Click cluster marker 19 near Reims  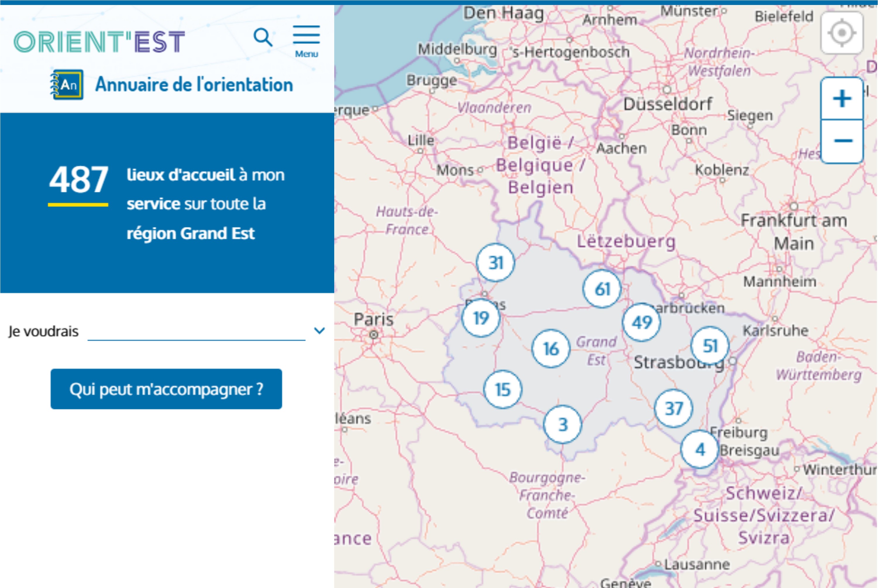click(481, 318)
